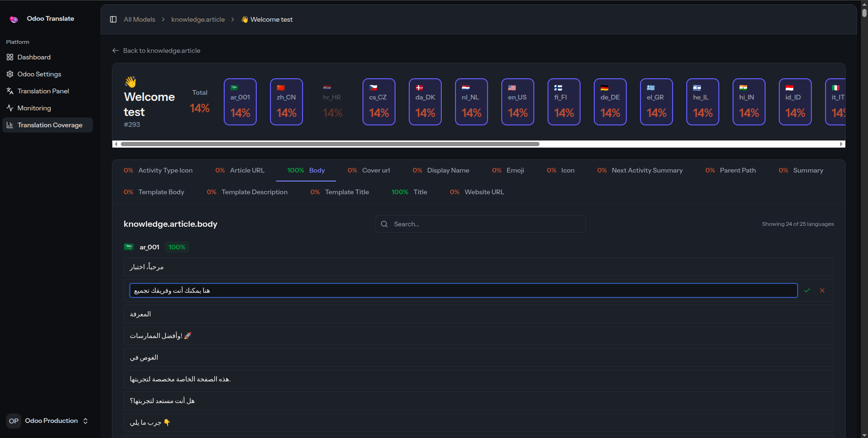
Task: Toggle he_IL language card
Action: click(x=703, y=102)
